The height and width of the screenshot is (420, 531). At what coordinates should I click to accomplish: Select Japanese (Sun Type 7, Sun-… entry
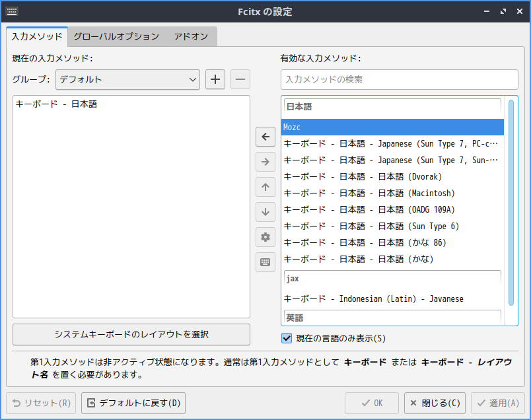pyautogui.click(x=392, y=160)
